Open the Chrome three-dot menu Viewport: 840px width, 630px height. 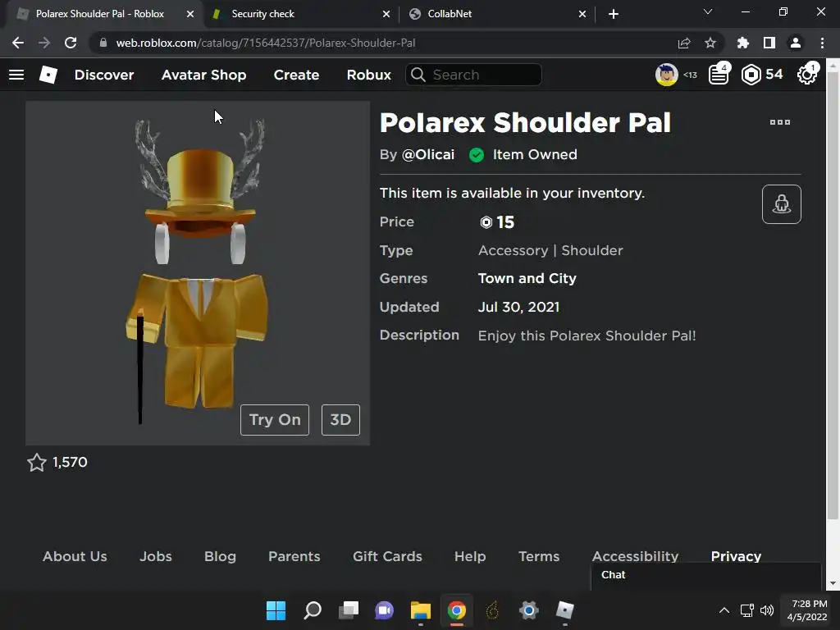pos(822,43)
